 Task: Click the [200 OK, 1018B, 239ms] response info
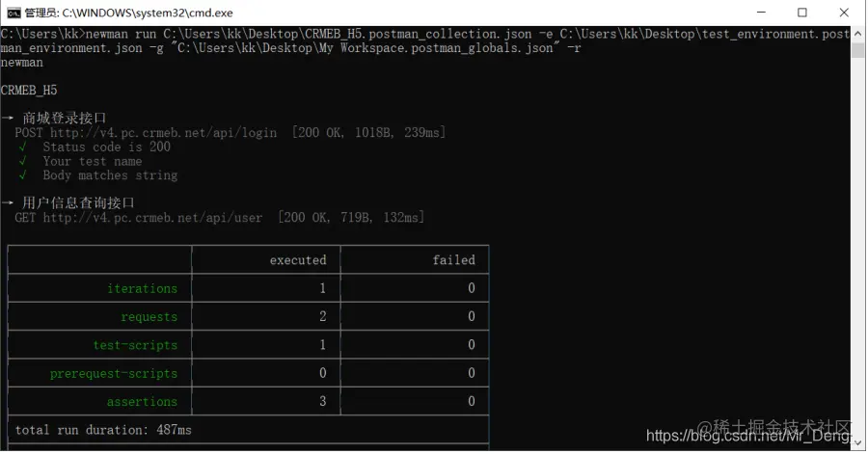pos(368,132)
